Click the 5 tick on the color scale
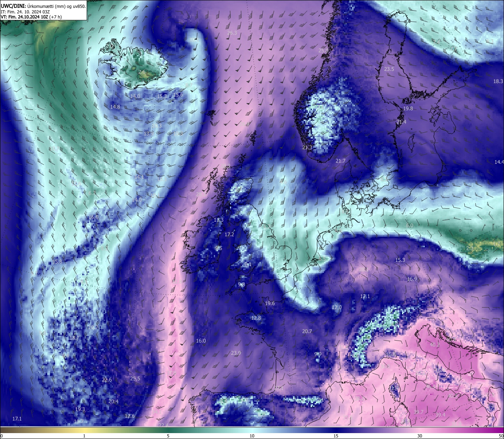 pos(168,436)
